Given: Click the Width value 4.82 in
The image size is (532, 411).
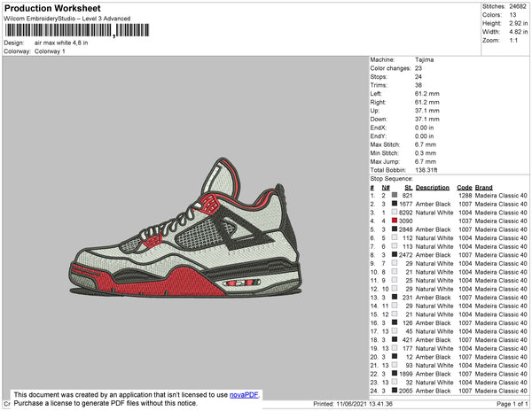Looking at the screenshot, I should pos(518,32).
